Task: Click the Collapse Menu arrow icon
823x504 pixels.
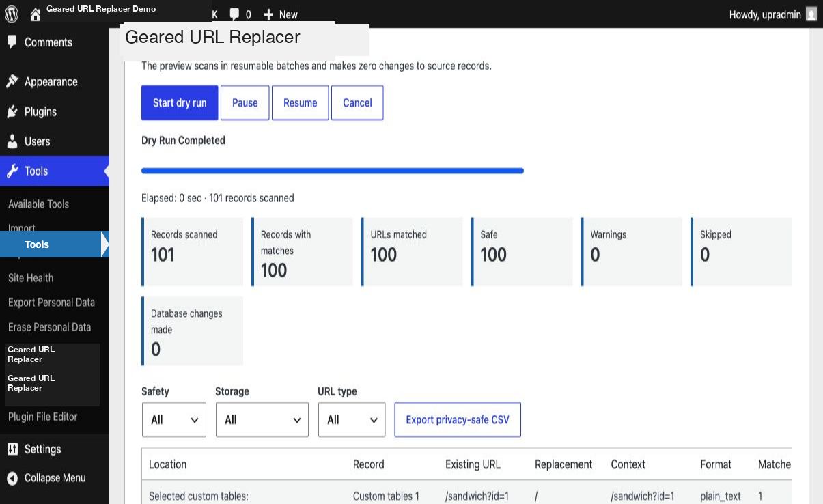Action: 12,478
